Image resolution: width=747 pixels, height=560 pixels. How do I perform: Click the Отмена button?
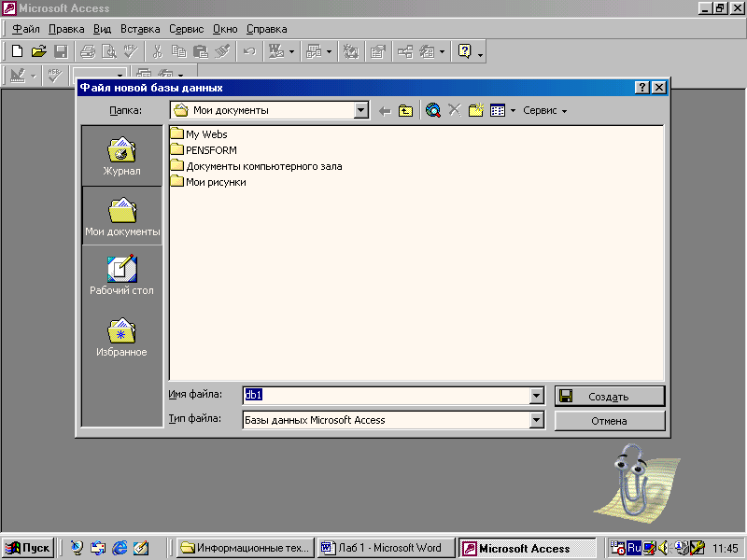coord(610,421)
